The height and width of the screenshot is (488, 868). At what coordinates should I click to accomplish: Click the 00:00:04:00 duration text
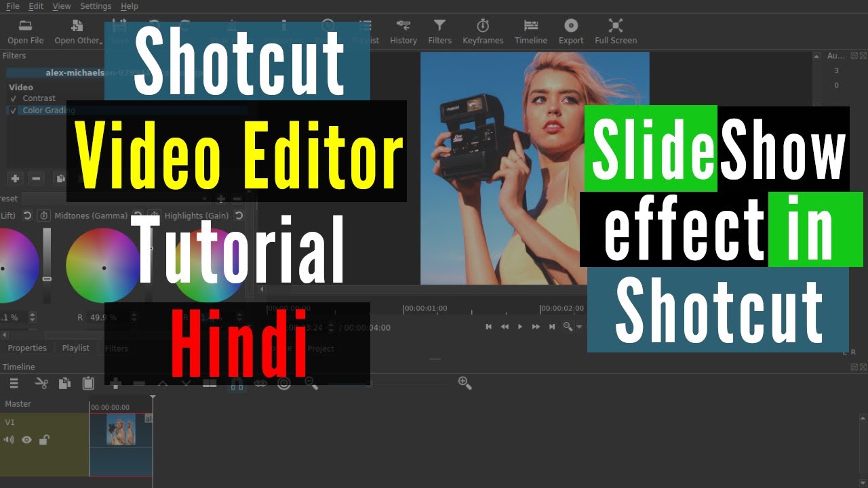pos(367,327)
